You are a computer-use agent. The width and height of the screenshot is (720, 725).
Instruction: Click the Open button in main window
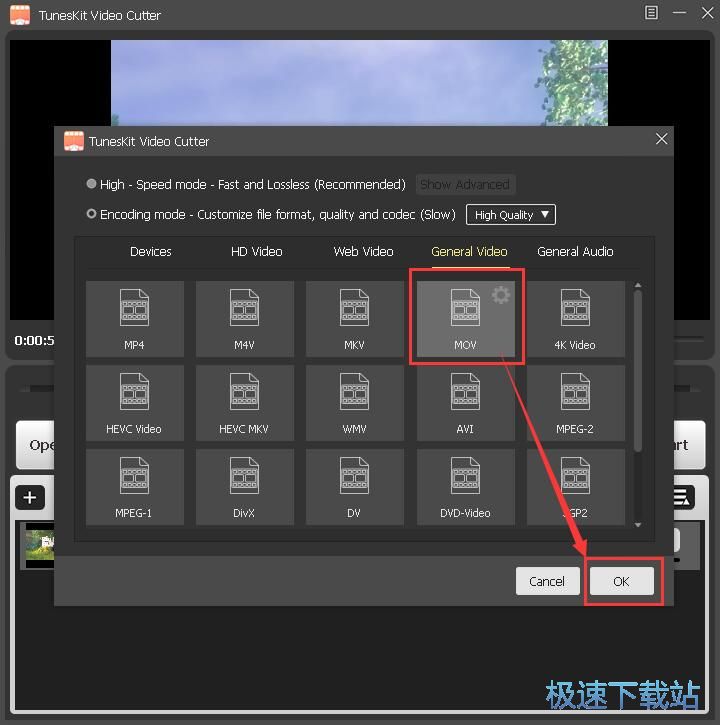(x=36, y=445)
